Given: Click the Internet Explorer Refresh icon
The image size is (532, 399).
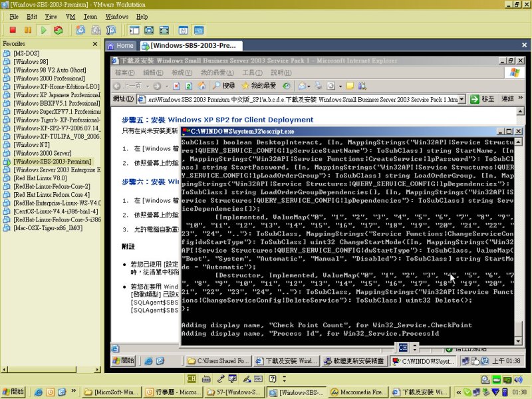Looking at the screenshot, I should (189, 86).
